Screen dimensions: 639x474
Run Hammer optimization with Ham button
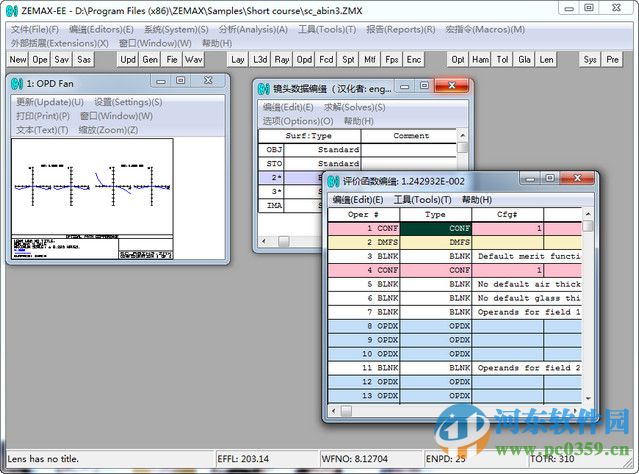point(480,60)
